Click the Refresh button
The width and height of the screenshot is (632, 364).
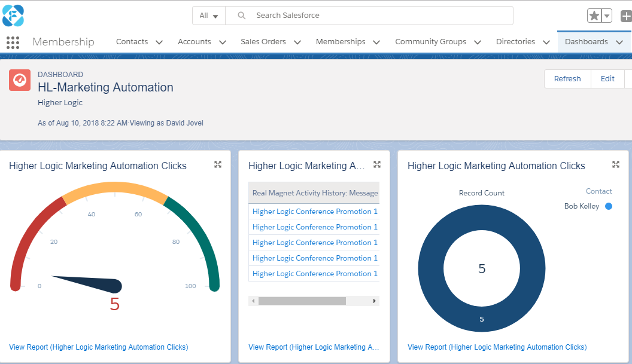coord(567,78)
